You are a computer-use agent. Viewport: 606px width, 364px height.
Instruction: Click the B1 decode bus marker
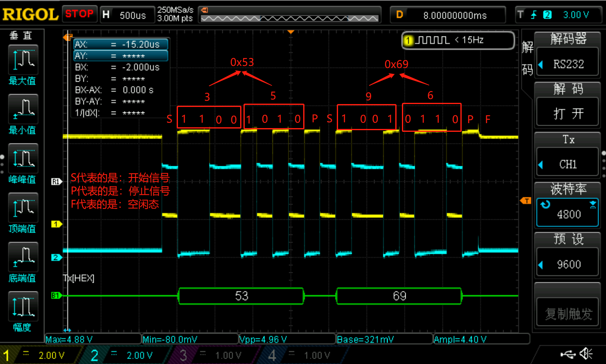point(56,296)
